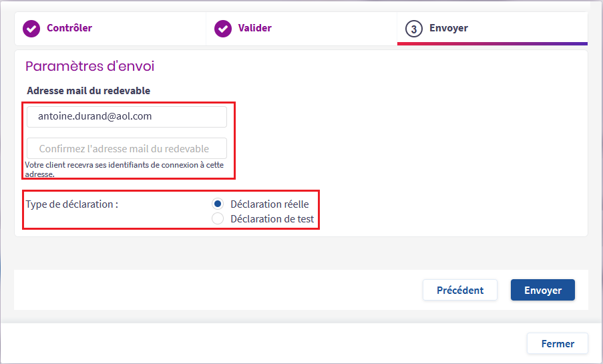Click the 'Déclaration réelle' option label
Viewport: 603px width, 364px height.
269,204
